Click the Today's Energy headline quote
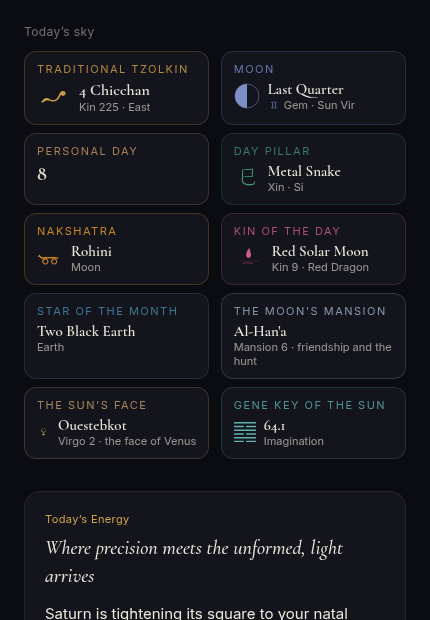The image size is (430, 620). point(194,562)
